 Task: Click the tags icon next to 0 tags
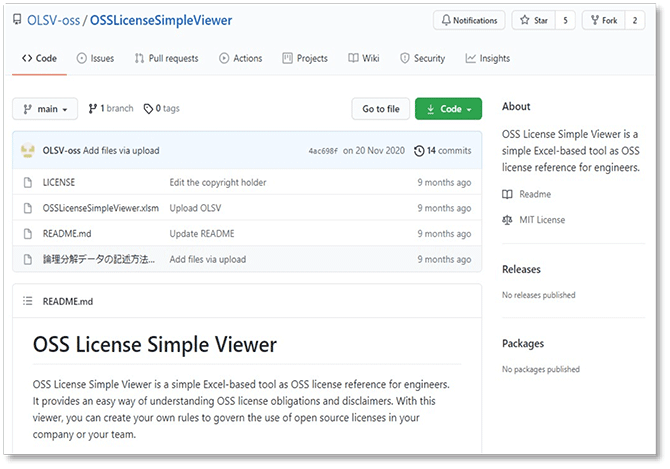click(148, 108)
